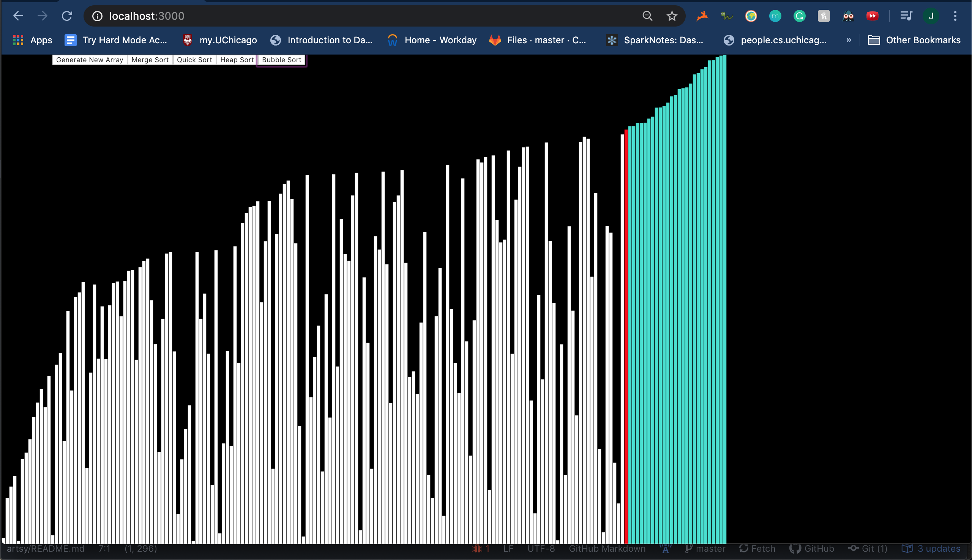
Task: Launch Heap Sort
Action: point(236,60)
